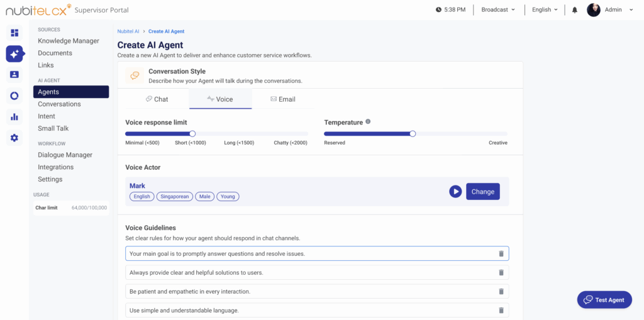
Task: Click the clock time 5:38 PM
Action: click(450, 10)
